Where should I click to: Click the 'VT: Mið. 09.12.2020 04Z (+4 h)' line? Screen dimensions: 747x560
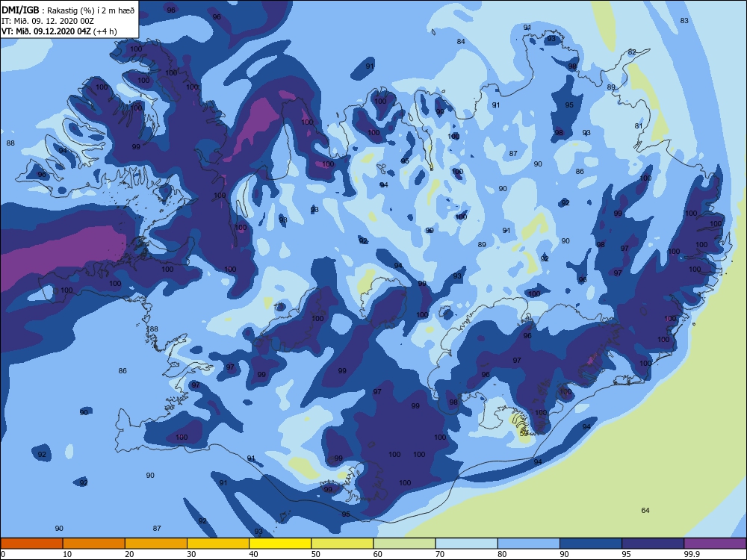[59, 31]
